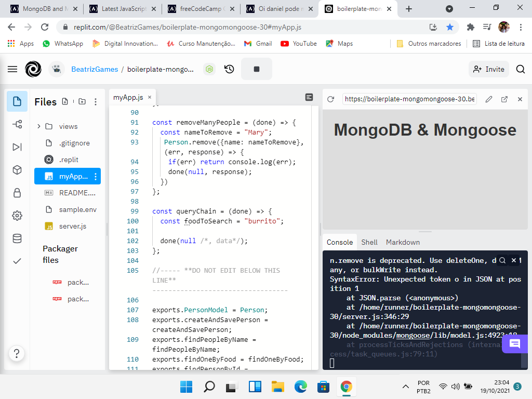Open the Version Control sidebar panel
Image resolution: width=532 pixels, height=399 pixels.
17,125
